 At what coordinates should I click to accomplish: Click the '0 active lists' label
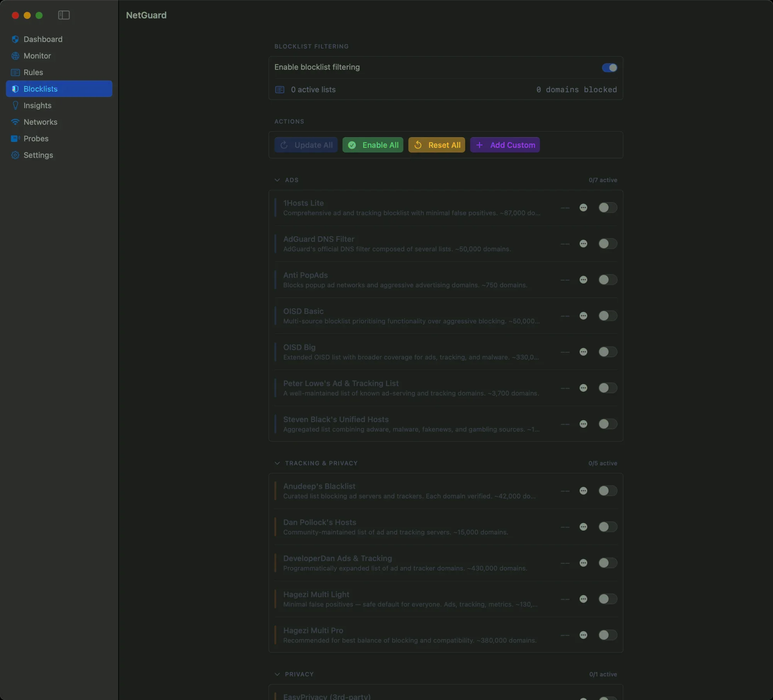click(x=313, y=90)
